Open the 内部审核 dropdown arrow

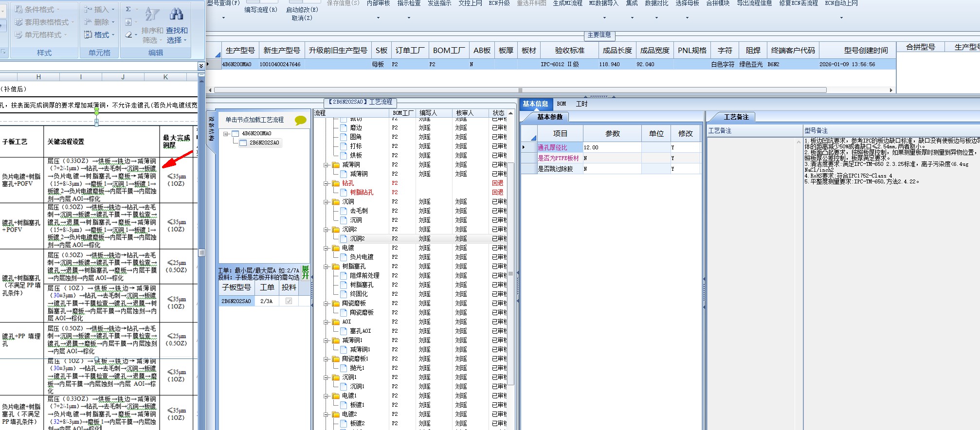378,18
